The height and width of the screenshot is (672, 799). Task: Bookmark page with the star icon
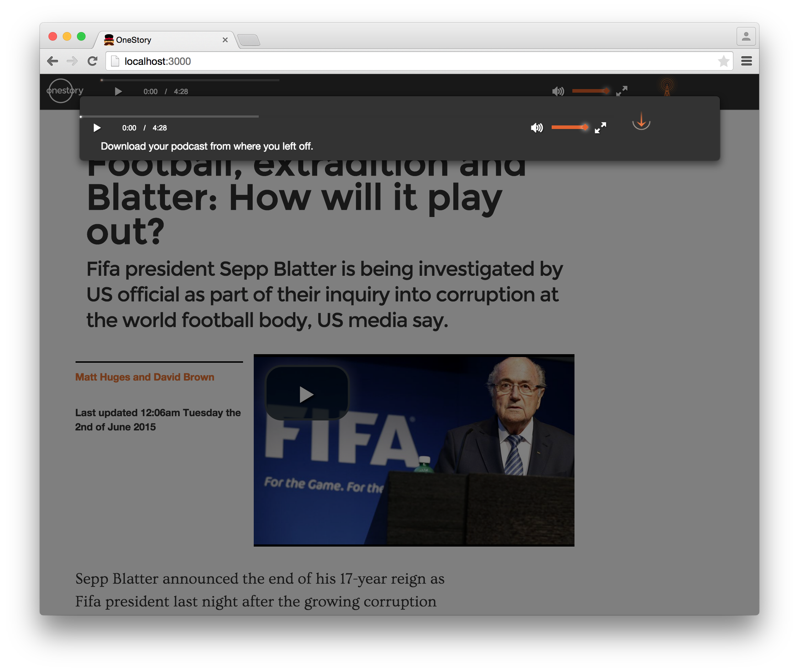point(723,61)
